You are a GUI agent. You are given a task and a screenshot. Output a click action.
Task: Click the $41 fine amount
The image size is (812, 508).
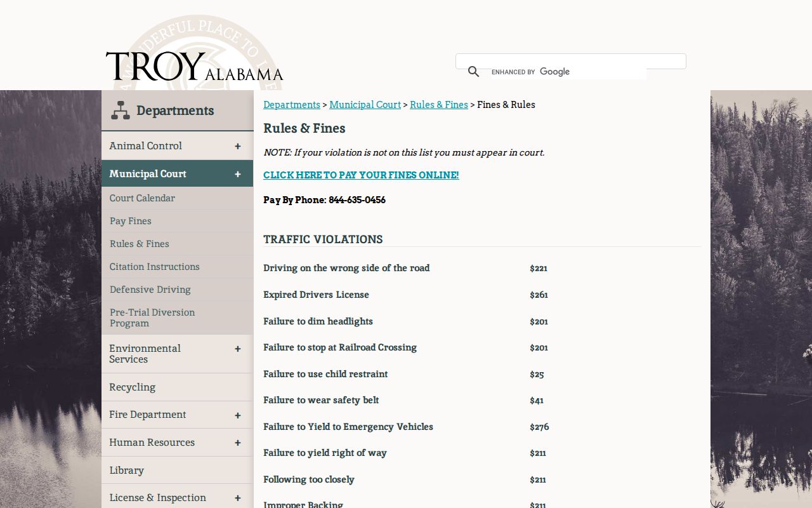click(x=537, y=401)
